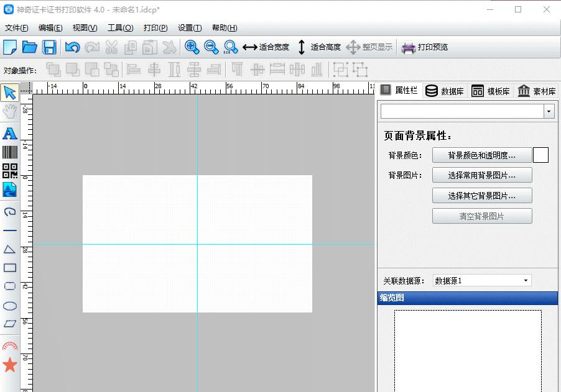Open the 工具(O) menu
Viewport: 561px width, 392px height.
[x=121, y=27]
